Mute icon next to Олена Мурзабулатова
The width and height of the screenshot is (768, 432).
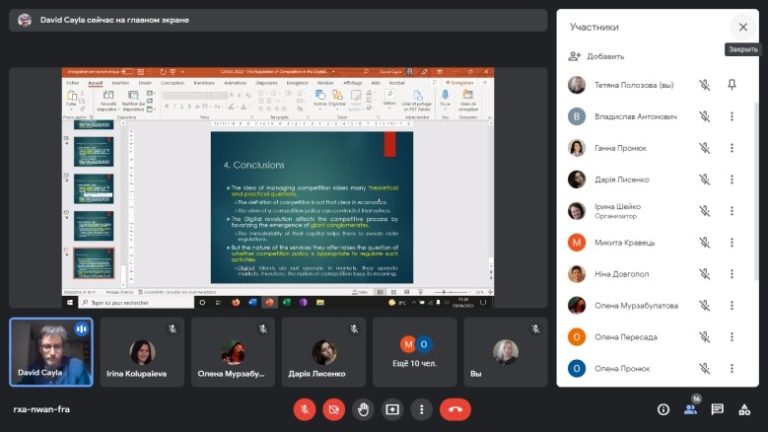[x=704, y=306]
